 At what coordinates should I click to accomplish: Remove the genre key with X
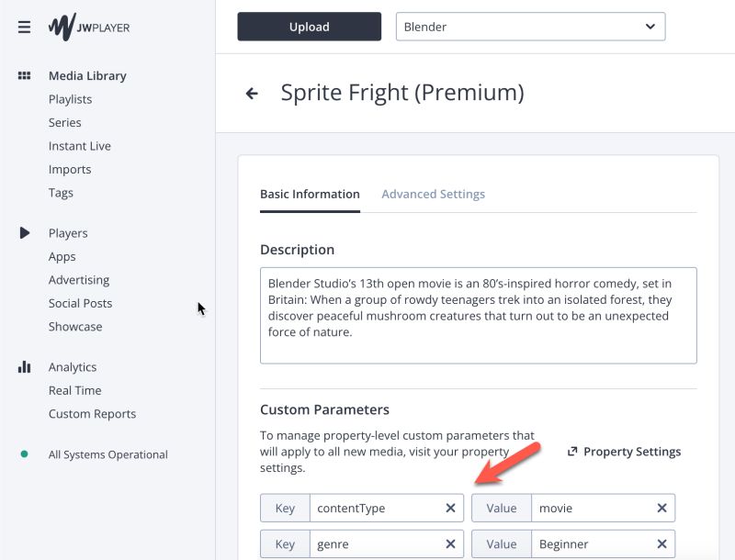pos(450,544)
